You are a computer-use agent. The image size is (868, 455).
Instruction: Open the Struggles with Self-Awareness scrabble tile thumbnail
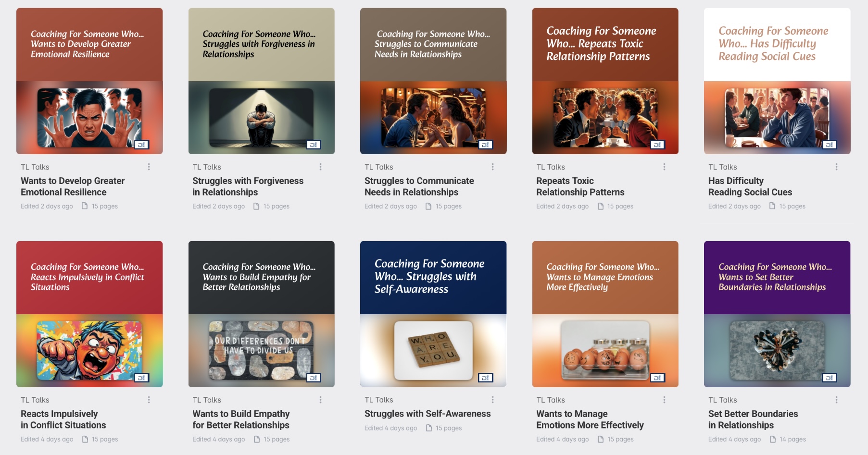433,314
